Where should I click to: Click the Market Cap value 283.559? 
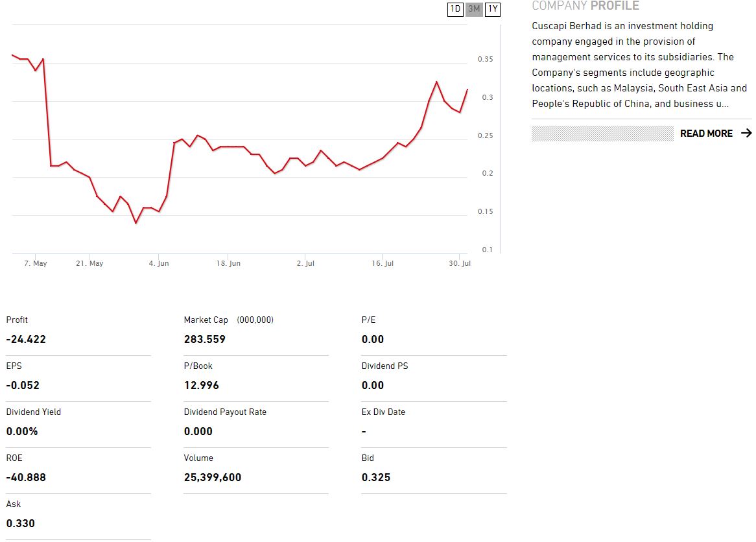pos(205,339)
